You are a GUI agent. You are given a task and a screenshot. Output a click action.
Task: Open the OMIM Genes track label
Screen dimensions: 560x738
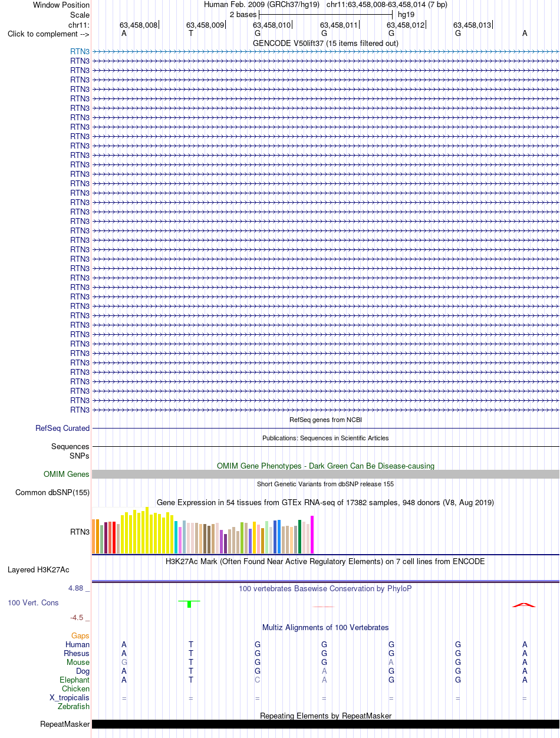tap(67, 474)
